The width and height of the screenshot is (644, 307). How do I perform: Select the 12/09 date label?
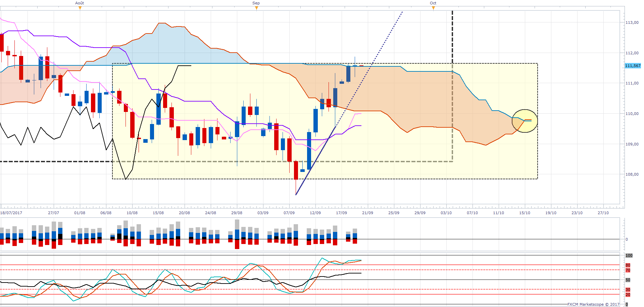coord(315,213)
